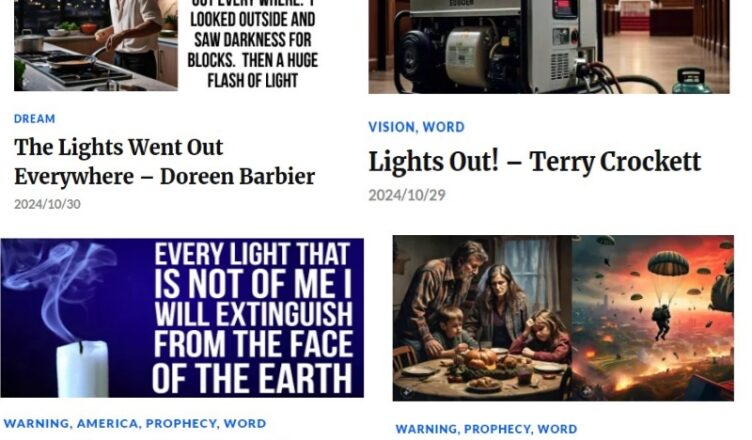This screenshot has height=440, width=752.
Task: Open the VISION category above Lights Out
Action: [x=391, y=127]
